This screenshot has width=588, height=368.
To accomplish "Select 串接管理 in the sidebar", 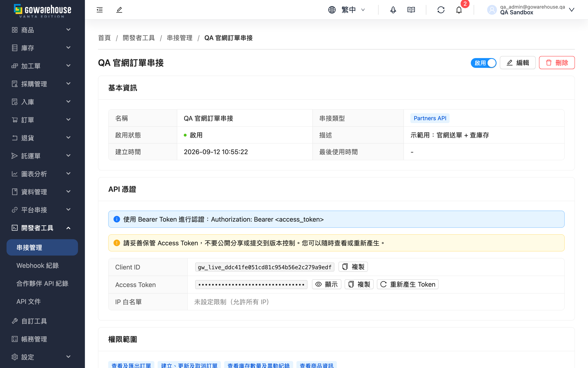I will tap(42, 247).
